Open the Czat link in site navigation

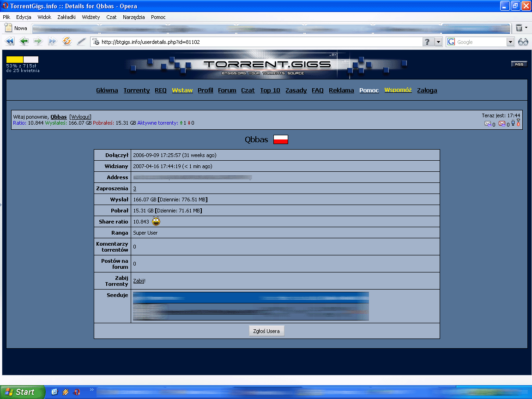point(248,90)
